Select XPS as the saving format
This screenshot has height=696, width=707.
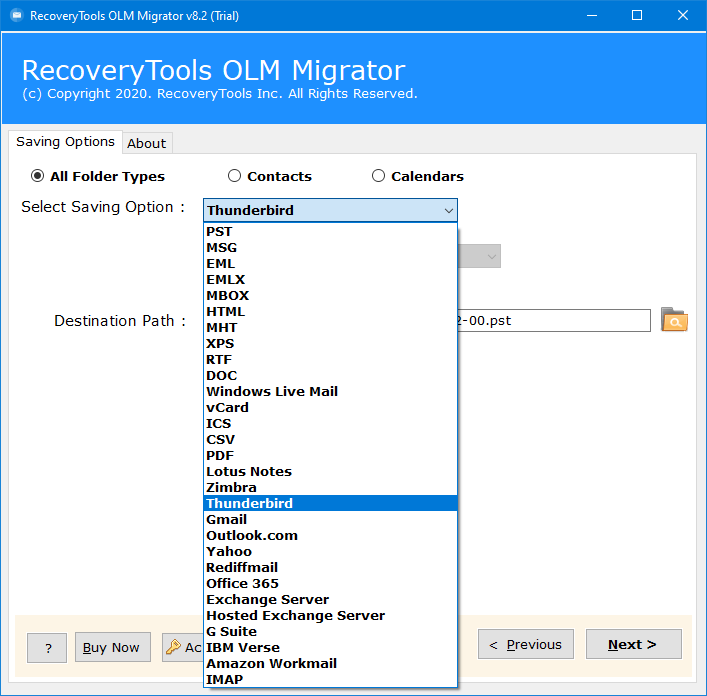(330, 343)
